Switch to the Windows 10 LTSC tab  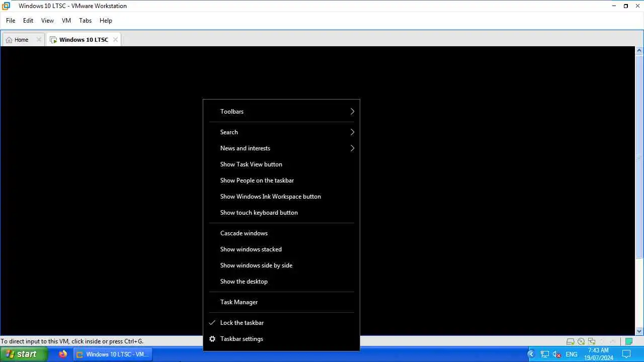pyautogui.click(x=84, y=40)
